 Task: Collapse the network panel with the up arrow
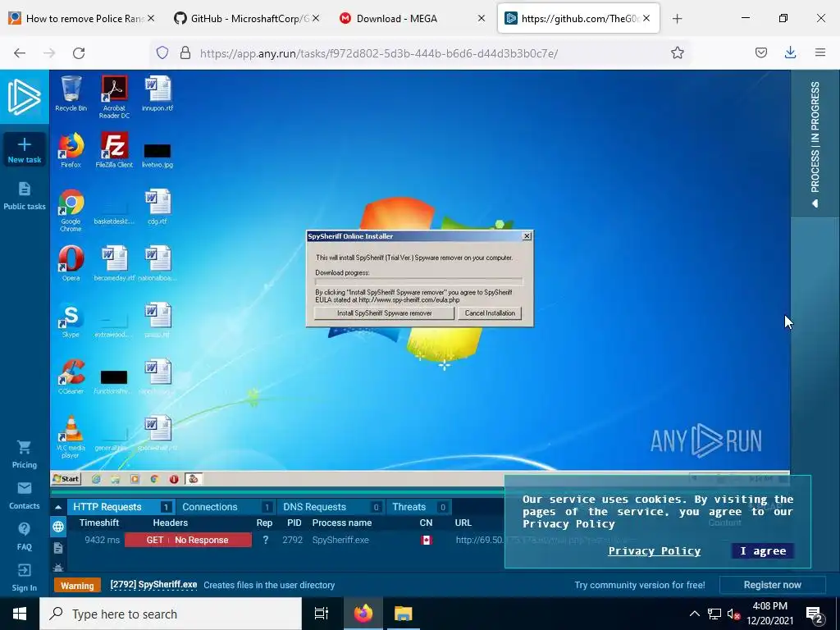58,507
